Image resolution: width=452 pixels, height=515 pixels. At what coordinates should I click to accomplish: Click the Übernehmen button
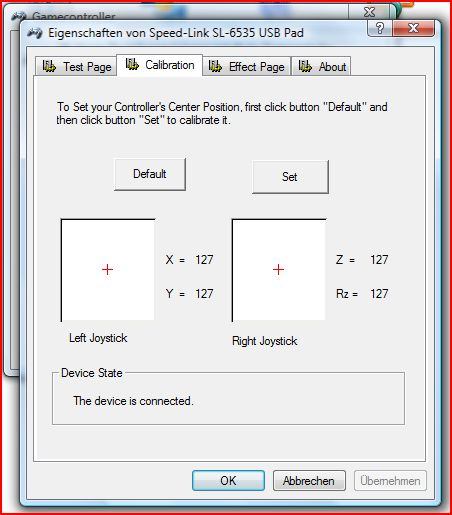[x=390, y=480]
